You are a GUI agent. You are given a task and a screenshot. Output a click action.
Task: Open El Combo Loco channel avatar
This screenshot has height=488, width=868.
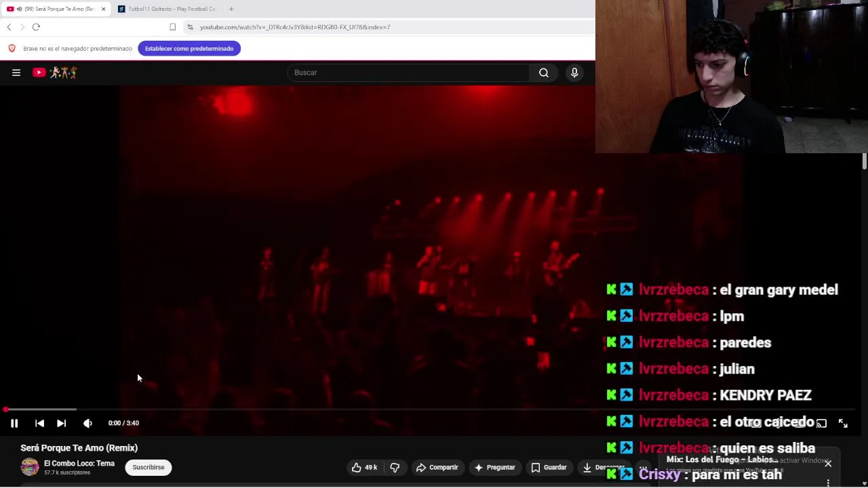point(30,467)
